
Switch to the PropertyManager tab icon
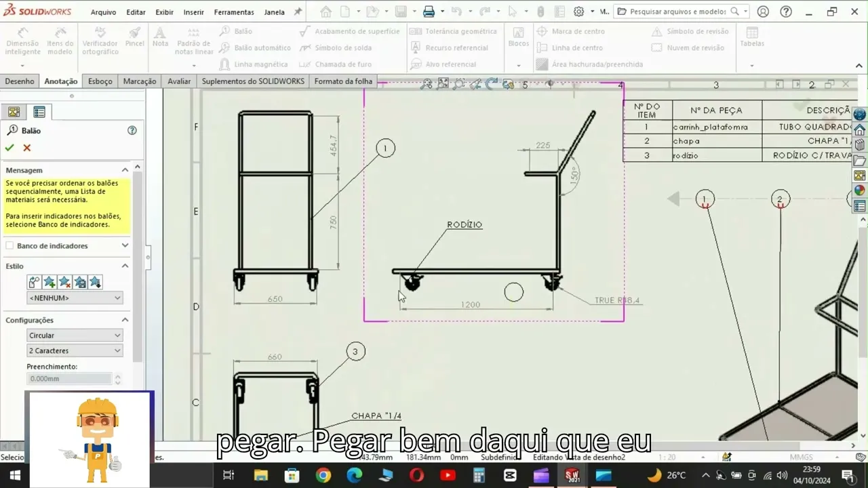coord(39,112)
